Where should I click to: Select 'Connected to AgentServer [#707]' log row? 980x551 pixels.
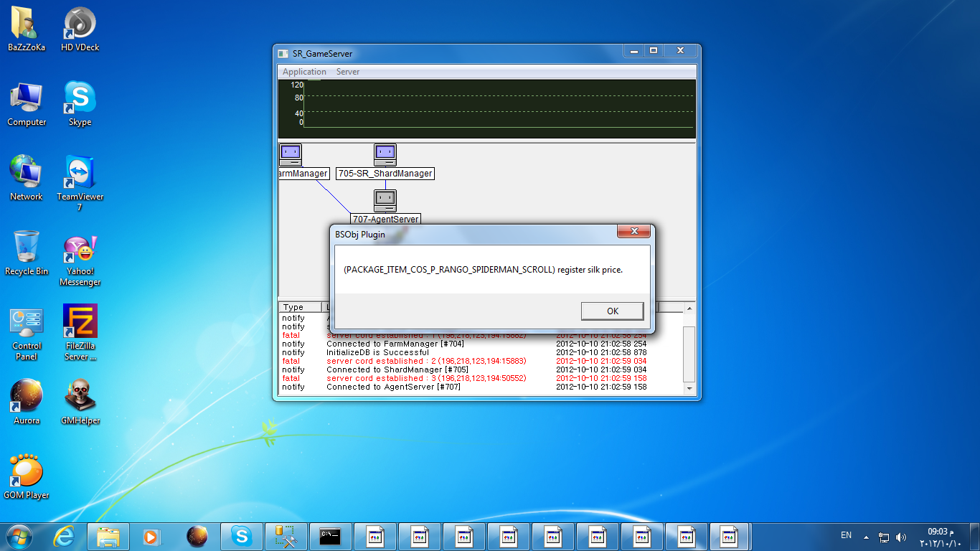click(481, 387)
